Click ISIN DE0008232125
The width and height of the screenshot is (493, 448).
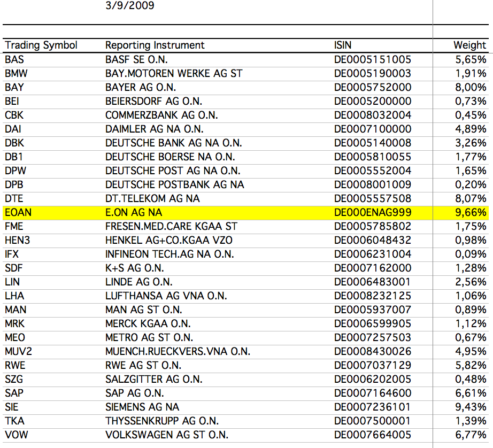(x=373, y=296)
